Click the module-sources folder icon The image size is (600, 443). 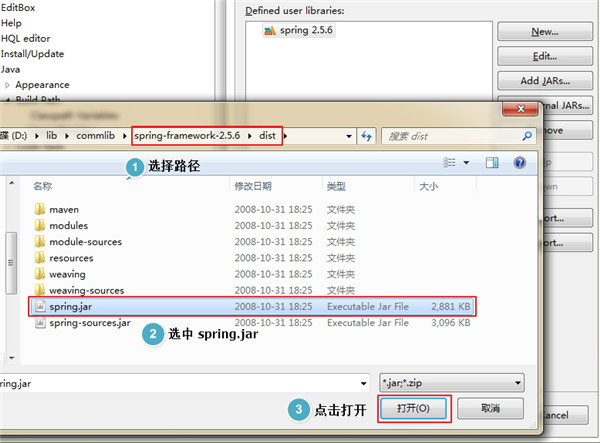[39, 241]
